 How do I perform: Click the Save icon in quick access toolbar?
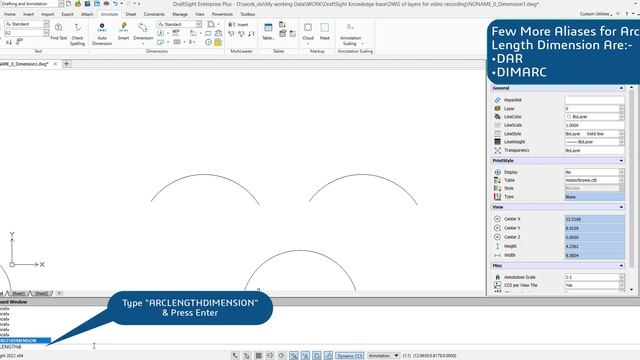87,4
